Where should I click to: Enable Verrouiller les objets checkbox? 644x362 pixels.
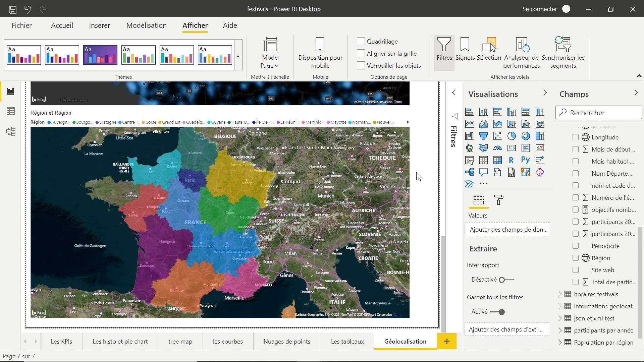pyautogui.click(x=361, y=65)
